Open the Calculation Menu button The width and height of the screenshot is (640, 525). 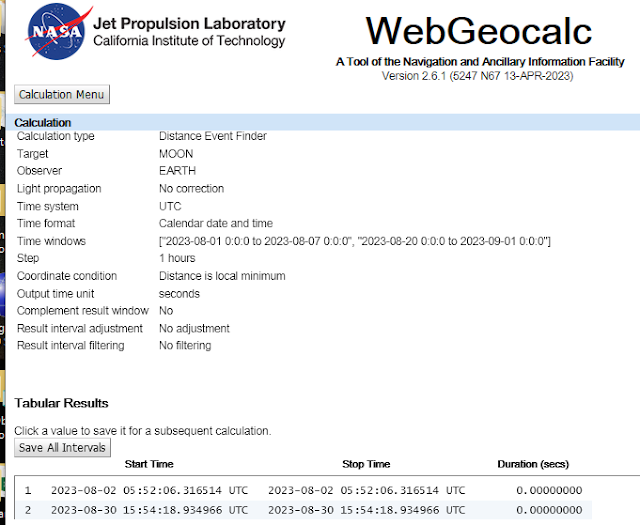pyautogui.click(x=62, y=94)
